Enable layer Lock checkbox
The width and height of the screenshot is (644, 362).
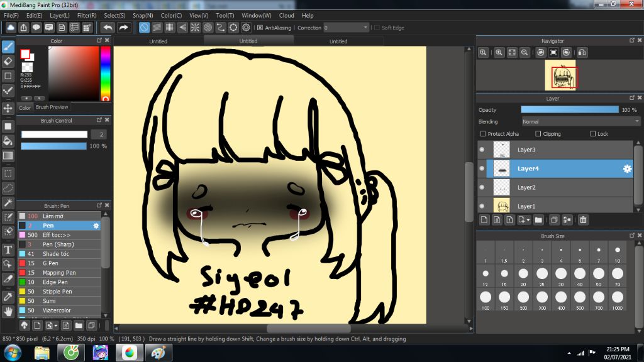click(x=592, y=134)
